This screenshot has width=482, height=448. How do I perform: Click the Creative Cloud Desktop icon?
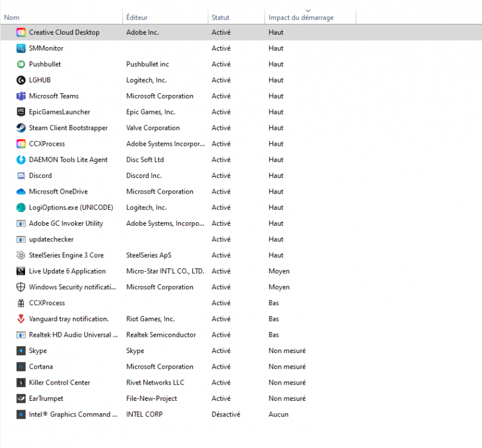point(21,32)
